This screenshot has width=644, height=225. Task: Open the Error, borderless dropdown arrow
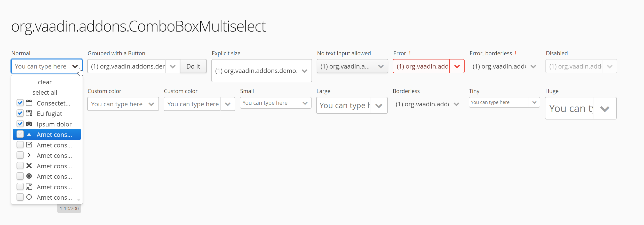click(533, 66)
